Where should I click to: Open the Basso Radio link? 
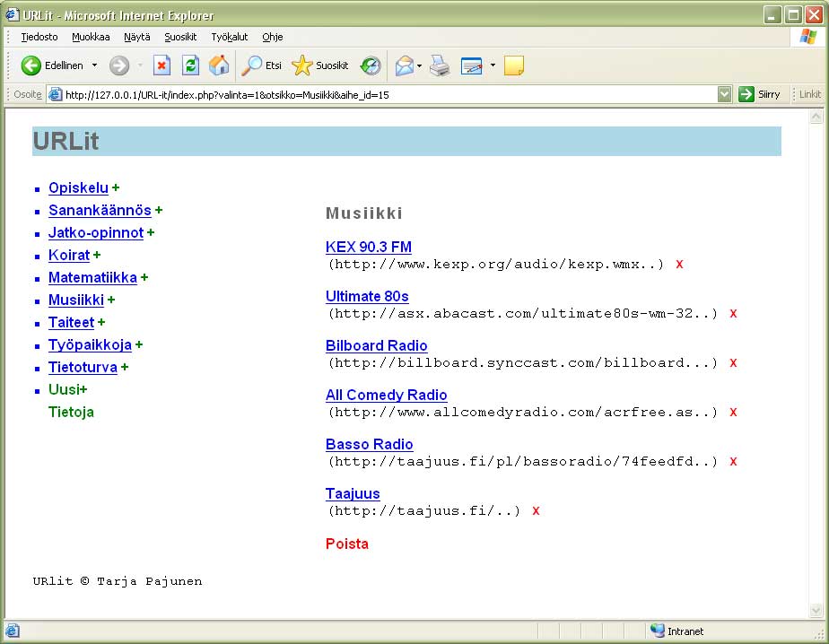pyautogui.click(x=369, y=444)
